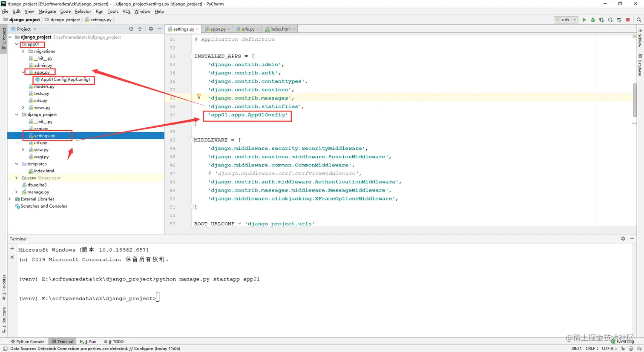Toggle the quick-access tool windows icon in status bar
The width and height of the screenshot is (644, 352).
coord(5,349)
